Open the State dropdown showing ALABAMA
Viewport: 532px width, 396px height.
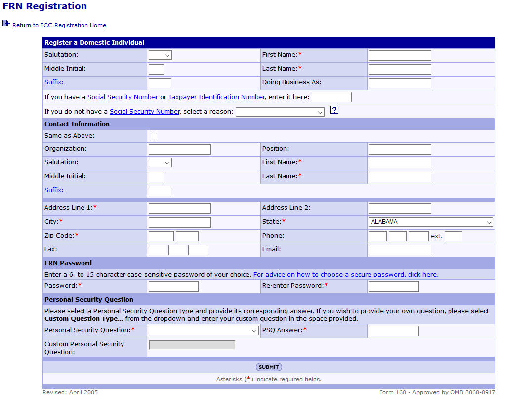(x=430, y=222)
